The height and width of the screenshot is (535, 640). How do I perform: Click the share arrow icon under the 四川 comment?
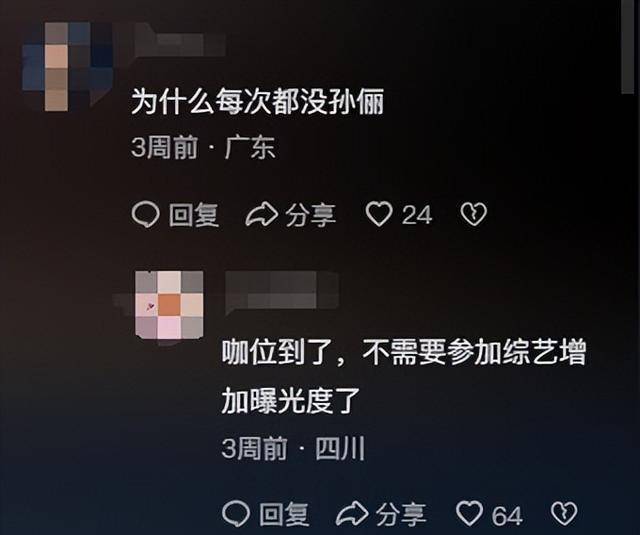click(x=352, y=513)
